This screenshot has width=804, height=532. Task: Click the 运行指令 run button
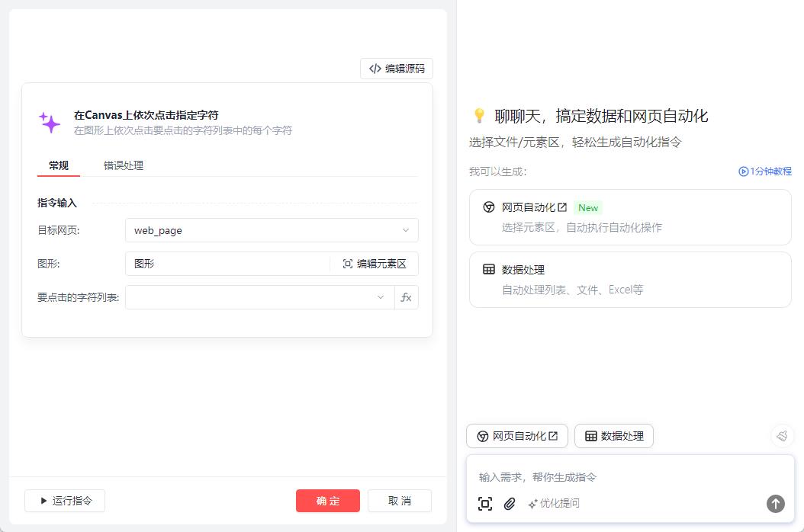click(x=65, y=501)
